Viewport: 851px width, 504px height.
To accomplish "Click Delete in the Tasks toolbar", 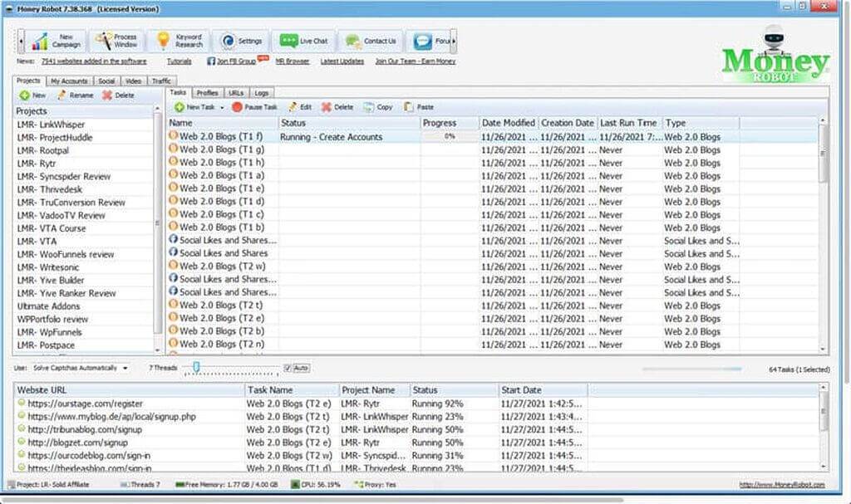I will 337,107.
